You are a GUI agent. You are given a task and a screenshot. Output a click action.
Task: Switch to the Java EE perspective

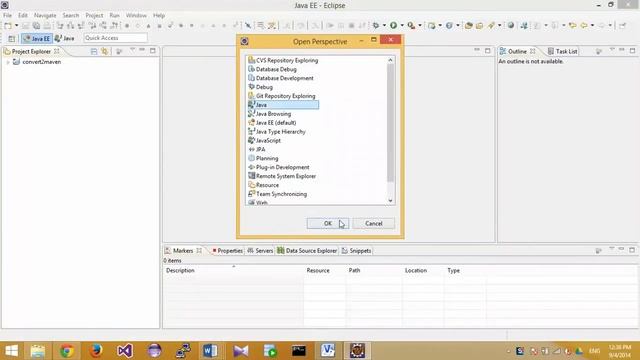(37, 38)
